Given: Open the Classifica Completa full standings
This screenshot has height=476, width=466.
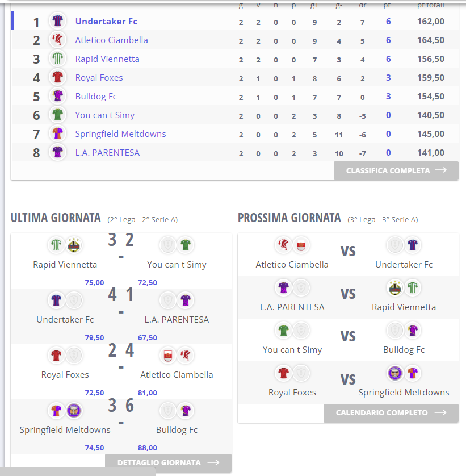Looking at the screenshot, I should coord(396,170).
